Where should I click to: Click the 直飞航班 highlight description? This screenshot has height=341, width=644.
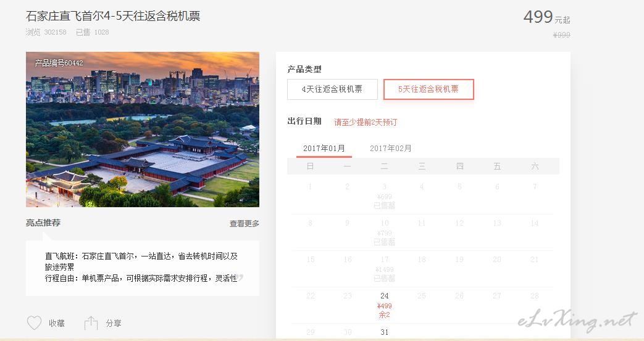pyautogui.click(x=141, y=261)
